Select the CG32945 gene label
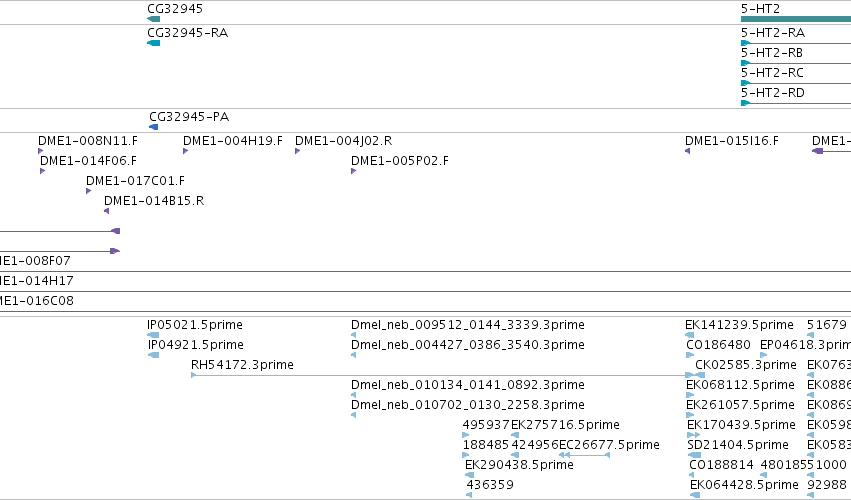 coord(175,9)
